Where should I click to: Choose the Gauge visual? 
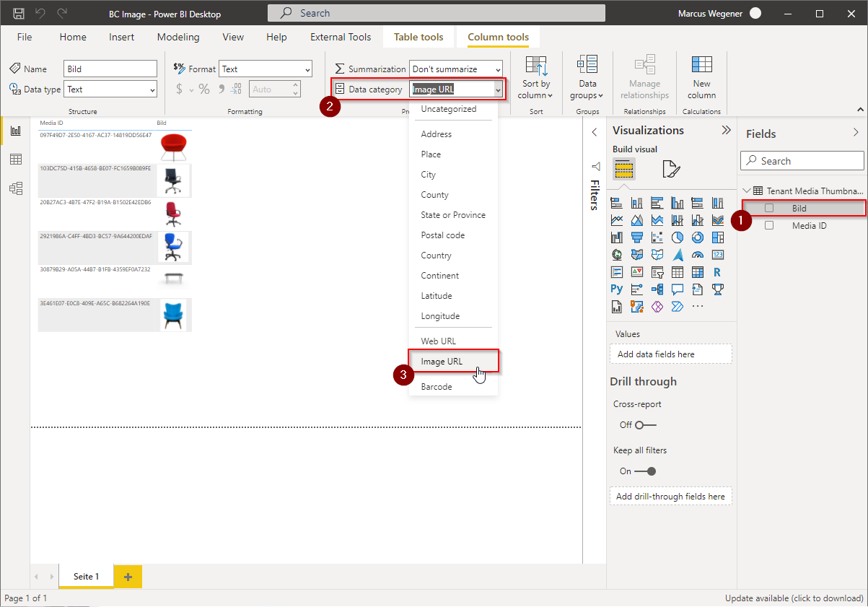pyautogui.click(x=698, y=255)
